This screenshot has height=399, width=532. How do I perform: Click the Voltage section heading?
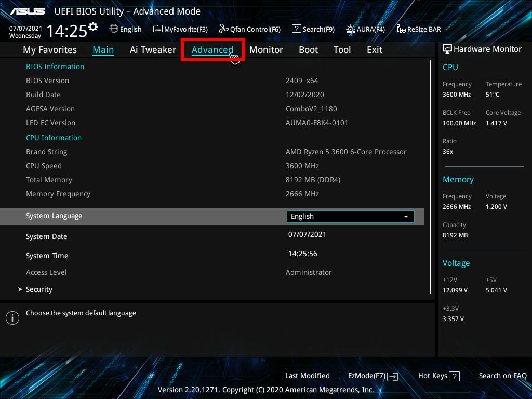(456, 263)
